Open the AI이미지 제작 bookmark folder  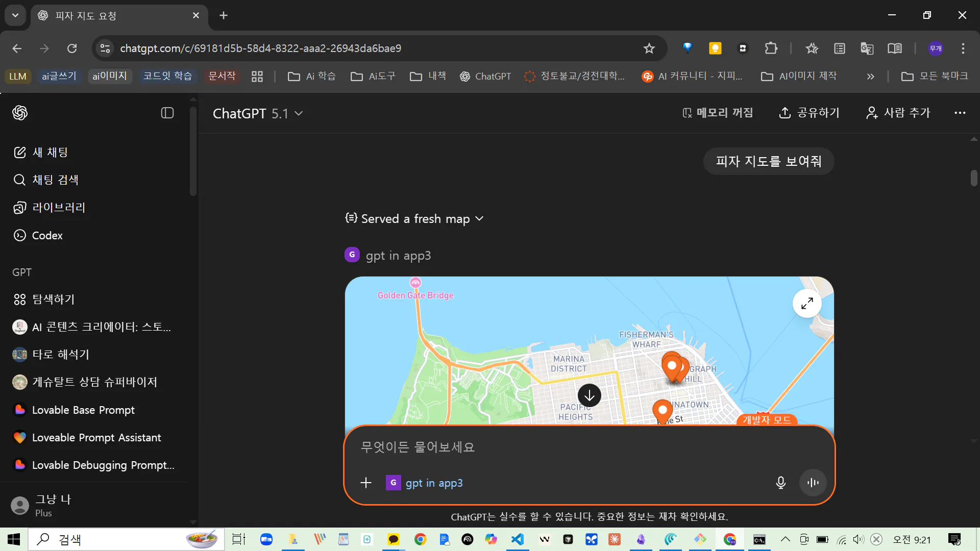coord(799,76)
